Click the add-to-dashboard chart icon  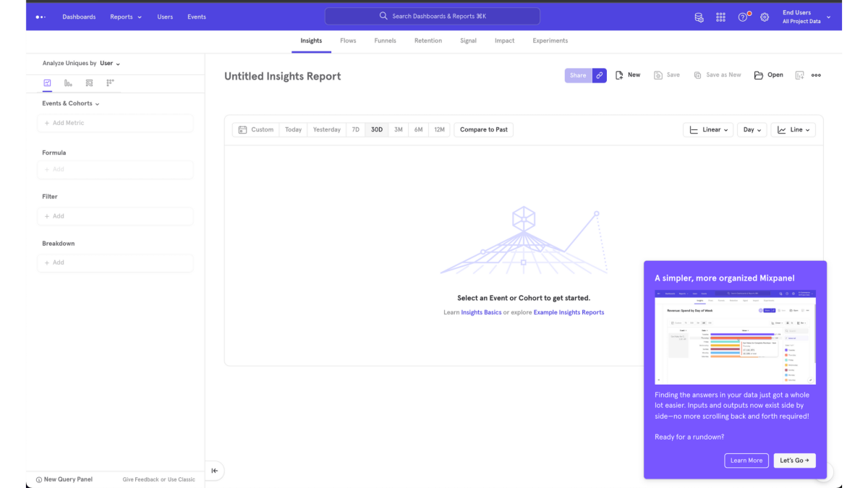click(x=799, y=75)
